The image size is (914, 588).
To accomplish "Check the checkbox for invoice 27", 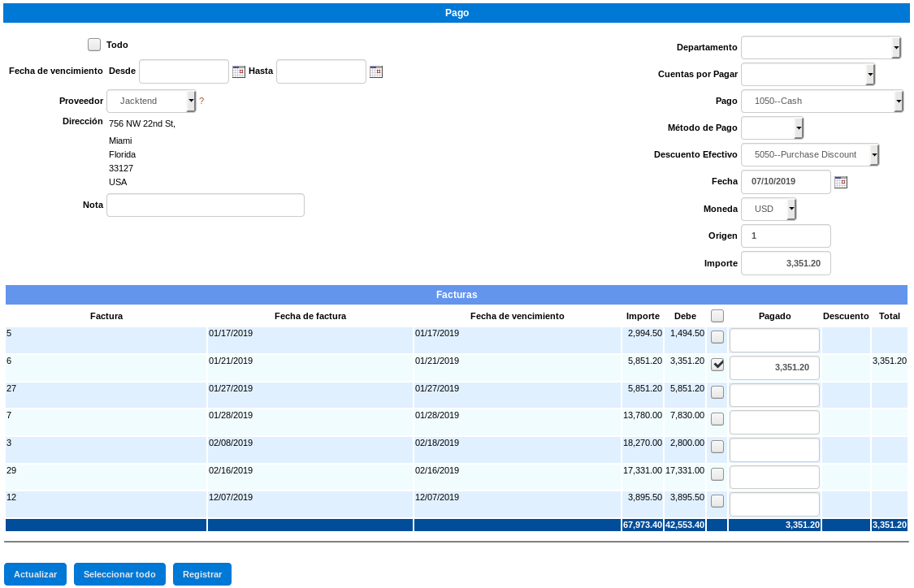I will (x=717, y=392).
